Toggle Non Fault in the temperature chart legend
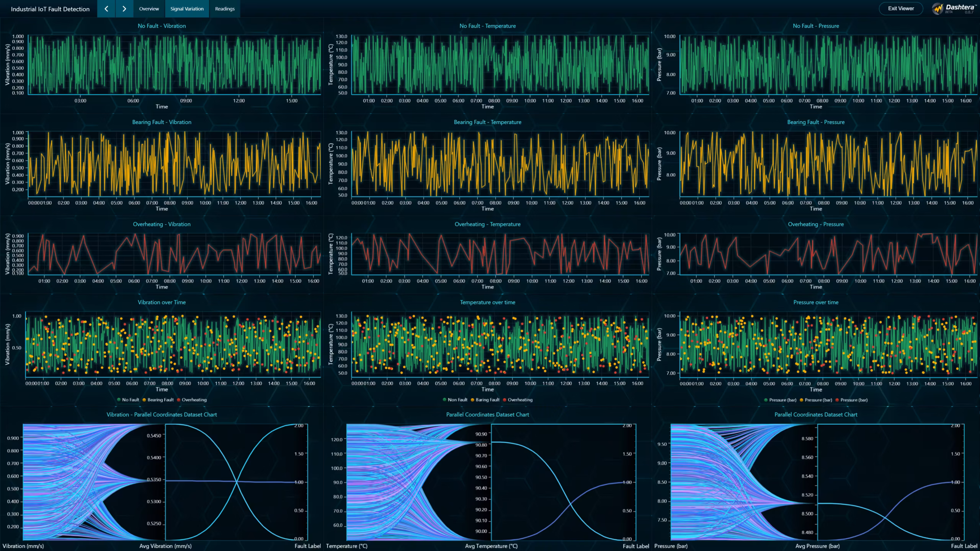980x551 pixels. (x=454, y=399)
